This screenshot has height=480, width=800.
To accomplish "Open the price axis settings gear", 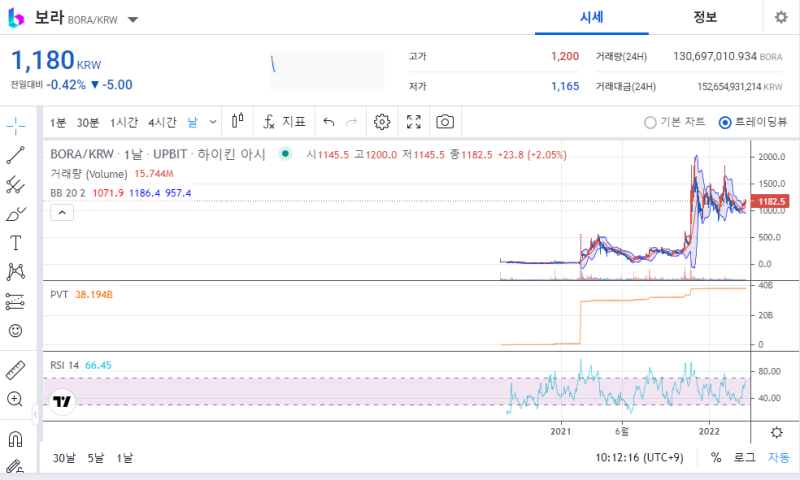I will pos(777,433).
